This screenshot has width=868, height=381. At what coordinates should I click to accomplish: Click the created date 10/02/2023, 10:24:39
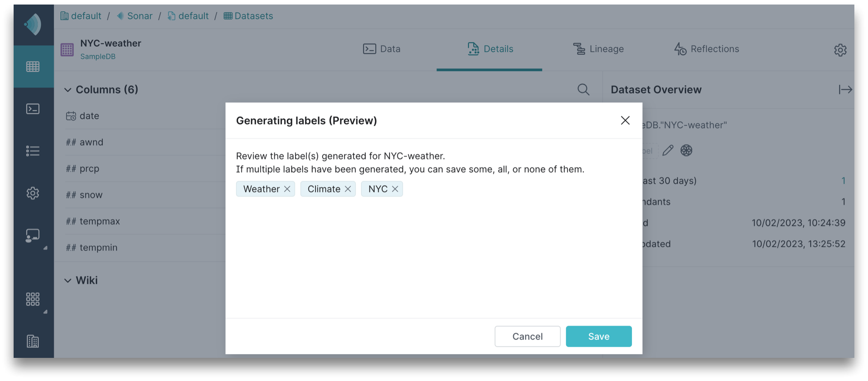click(799, 223)
